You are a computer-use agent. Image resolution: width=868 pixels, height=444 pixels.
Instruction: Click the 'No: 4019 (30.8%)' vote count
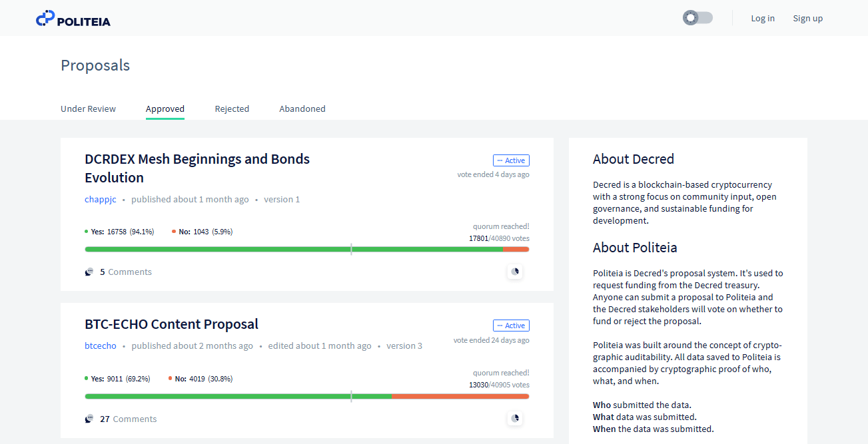click(201, 379)
